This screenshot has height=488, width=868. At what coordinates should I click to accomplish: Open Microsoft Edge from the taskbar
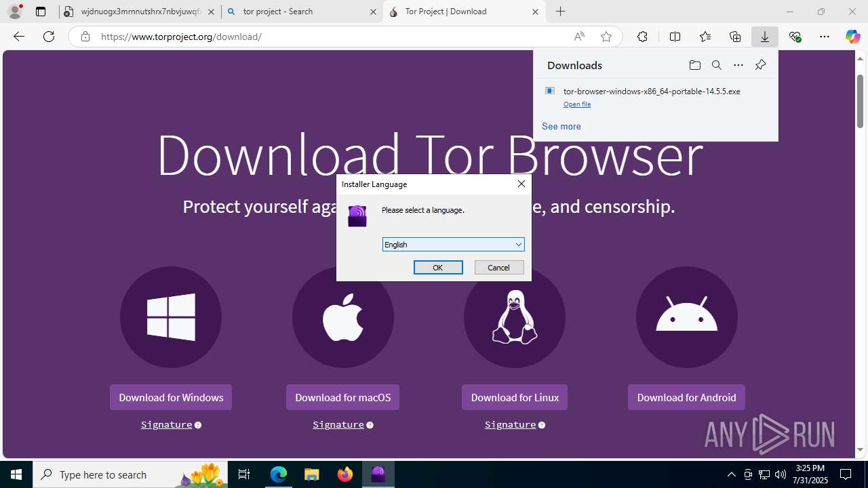tap(279, 474)
